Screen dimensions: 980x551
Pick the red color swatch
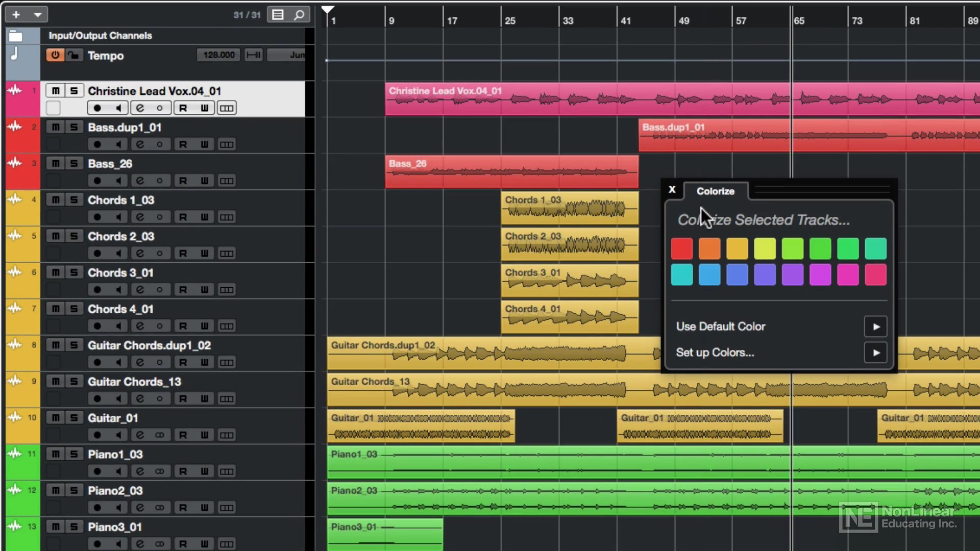point(682,248)
